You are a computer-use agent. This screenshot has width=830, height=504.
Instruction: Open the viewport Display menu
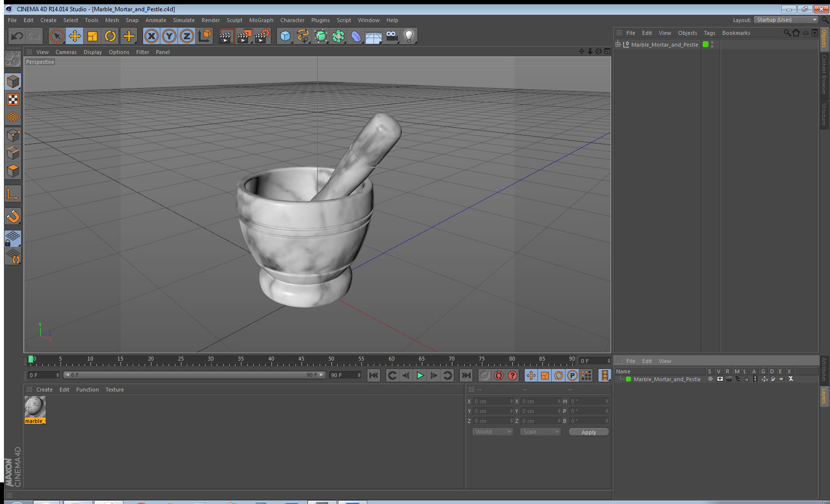(x=92, y=52)
